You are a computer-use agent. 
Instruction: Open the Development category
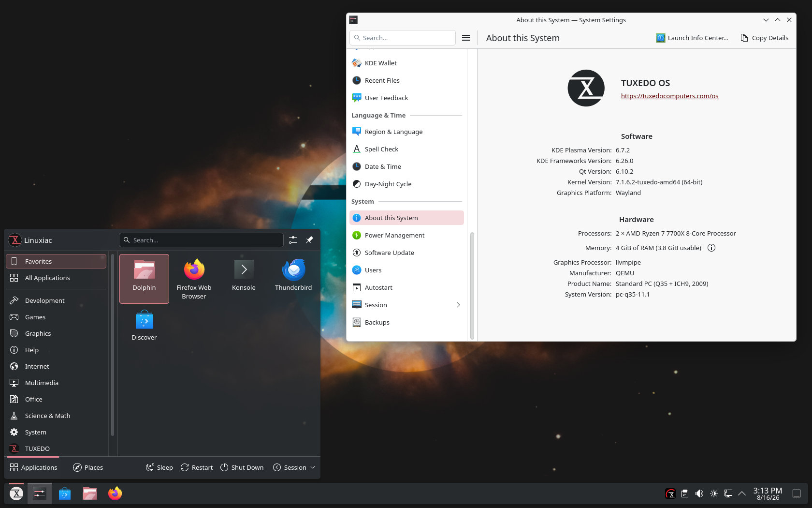(56, 300)
